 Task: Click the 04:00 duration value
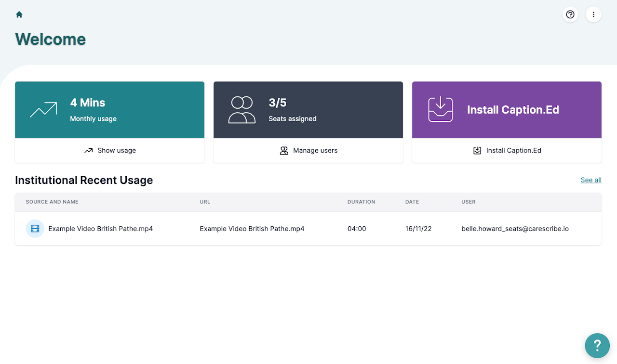tap(357, 229)
